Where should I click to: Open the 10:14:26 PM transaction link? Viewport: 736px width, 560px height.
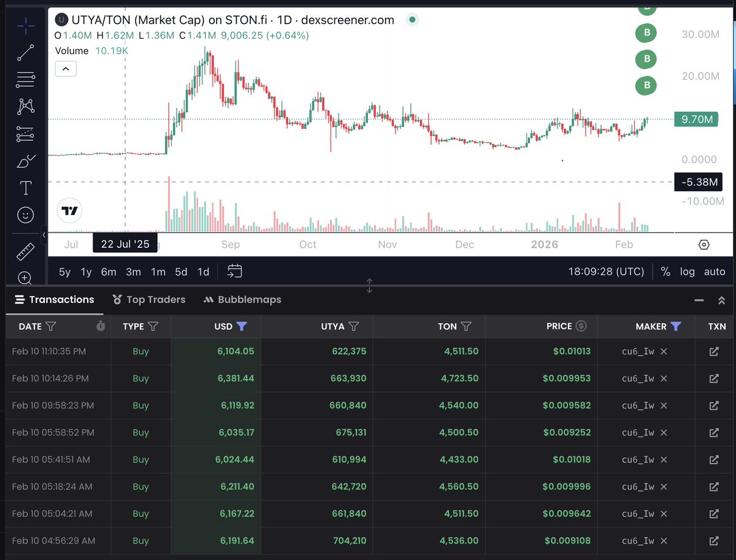pos(714,378)
